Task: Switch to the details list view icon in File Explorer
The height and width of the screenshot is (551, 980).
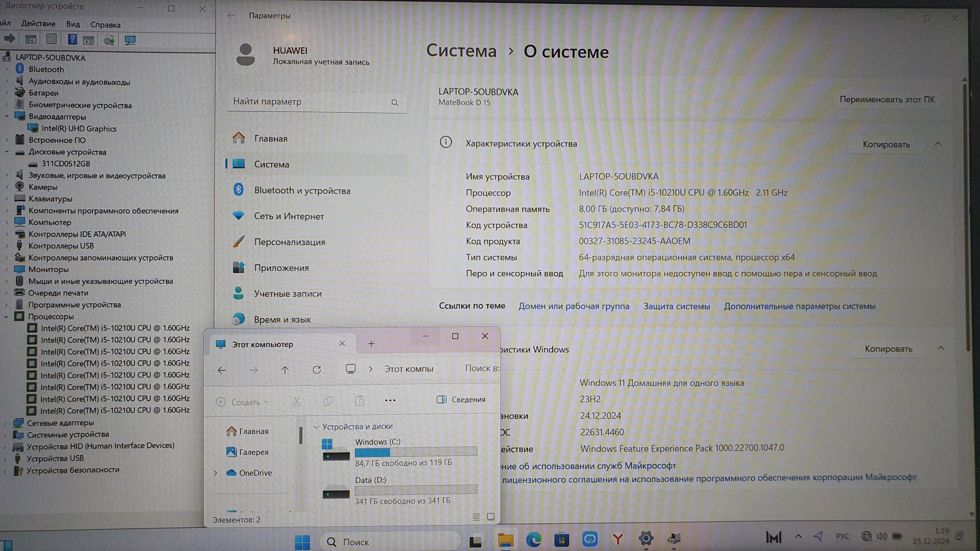Action: point(476,517)
